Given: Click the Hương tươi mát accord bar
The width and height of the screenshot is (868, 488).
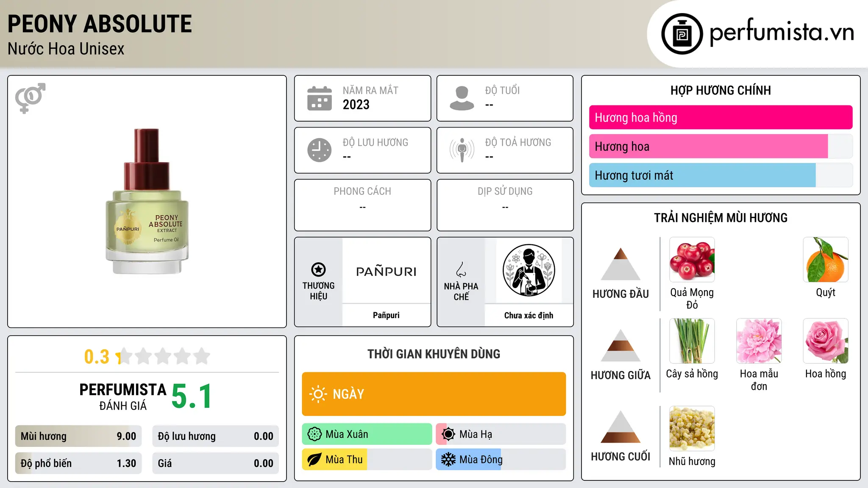Looking at the screenshot, I should 721,175.
